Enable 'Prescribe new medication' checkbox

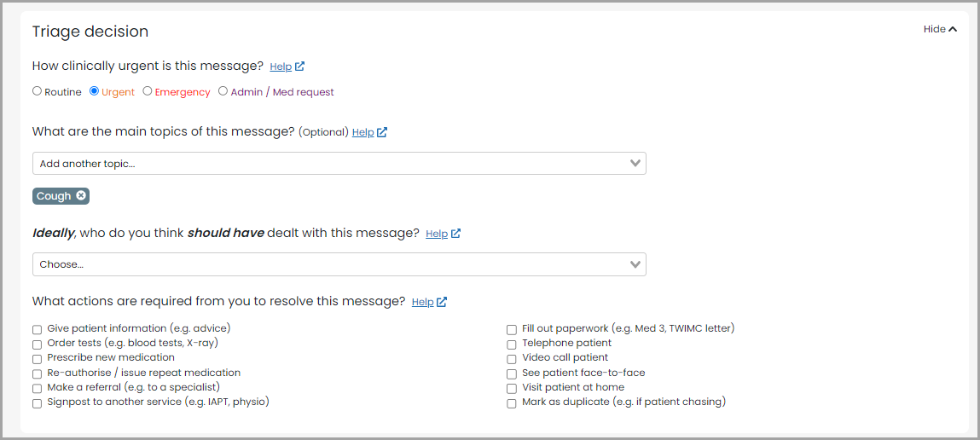click(38, 358)
